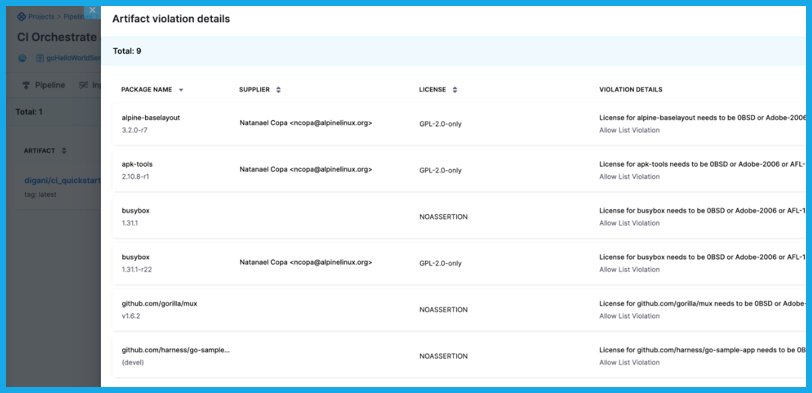Screen dimensions: 812x393
Task: Click GPL-2.0-only license in apk-tools row
Action: coord(441,171)
